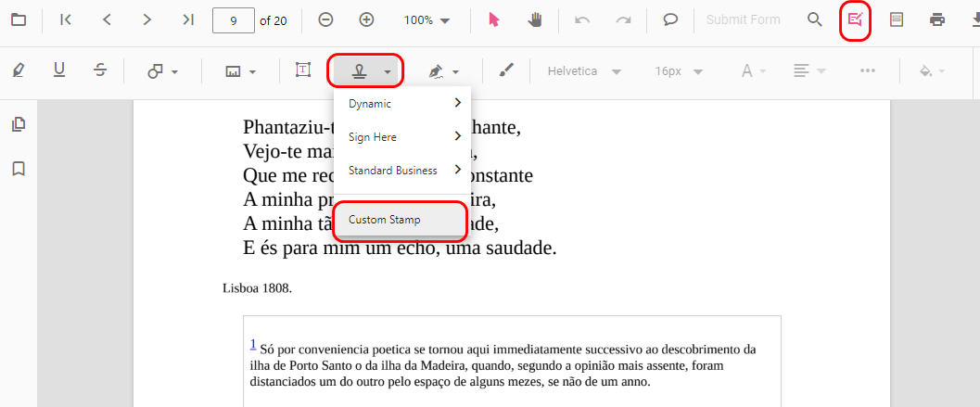Expand the Dynamic stamp submenu
Image resolution: width=980 pixels, height=407 pixels.
402,103
